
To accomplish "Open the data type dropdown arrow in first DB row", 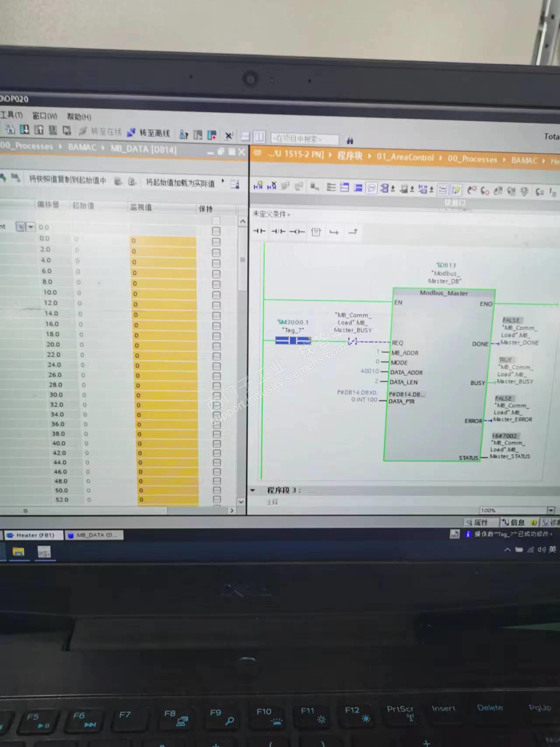I will [x=31, y=227].
